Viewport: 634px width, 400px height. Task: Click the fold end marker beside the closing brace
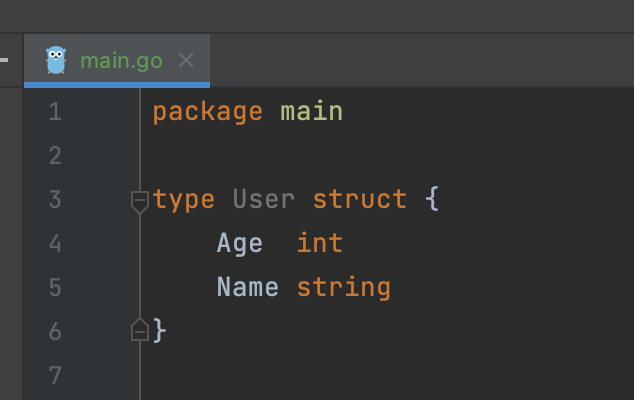(140, 330)
